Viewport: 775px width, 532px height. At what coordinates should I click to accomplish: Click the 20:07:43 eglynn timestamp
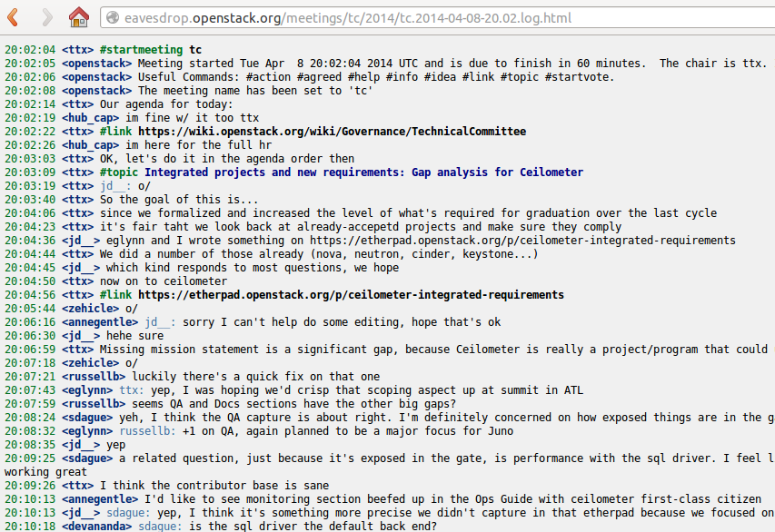pos(30,390)
